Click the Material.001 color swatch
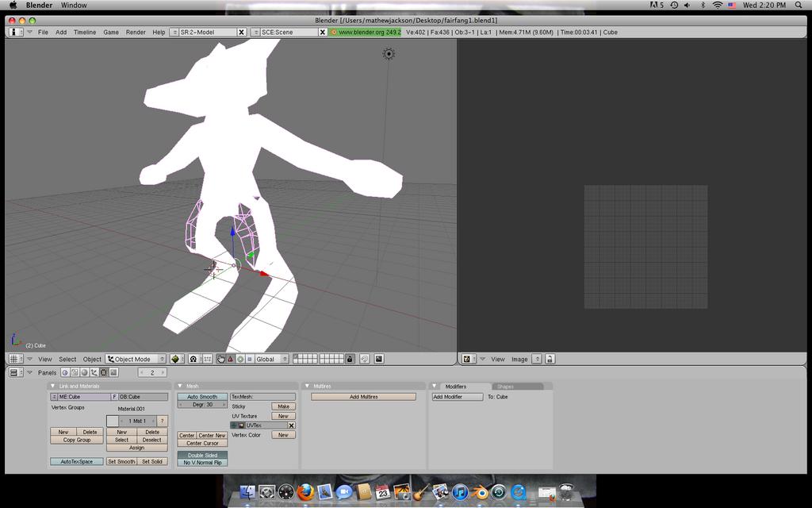The width and height of the screenshot is (812, 508). [x=113, y=421]
